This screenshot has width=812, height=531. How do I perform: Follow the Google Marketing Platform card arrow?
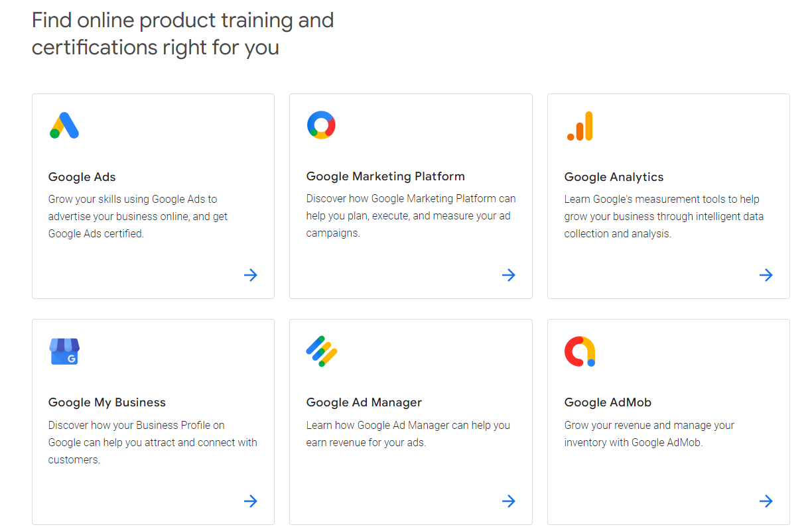509,275
